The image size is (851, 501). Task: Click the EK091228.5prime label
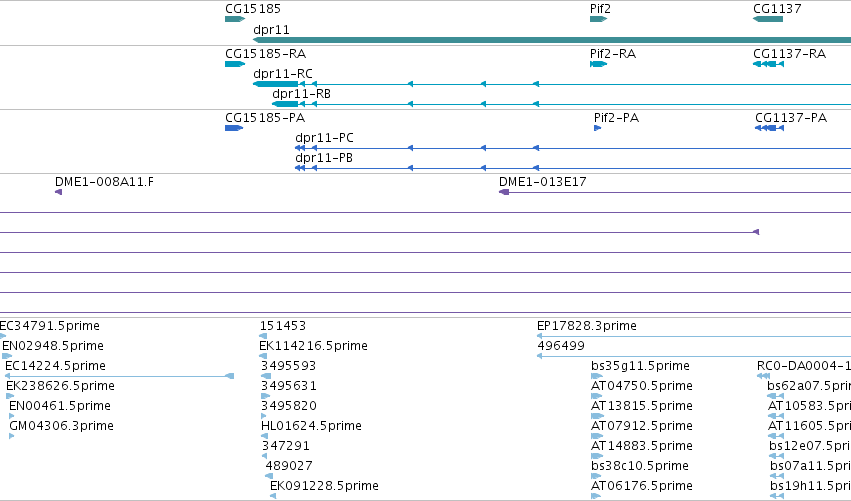324,486
